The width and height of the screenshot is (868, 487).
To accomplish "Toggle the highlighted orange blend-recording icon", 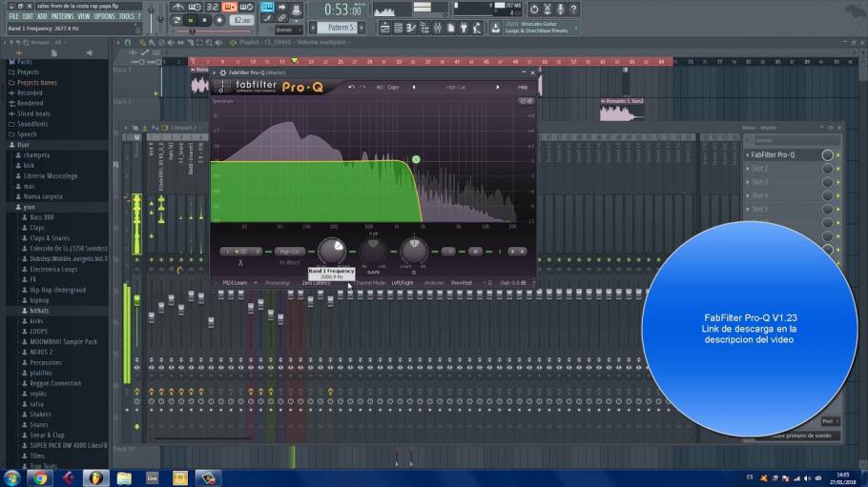I will click(x=229, y=8).
